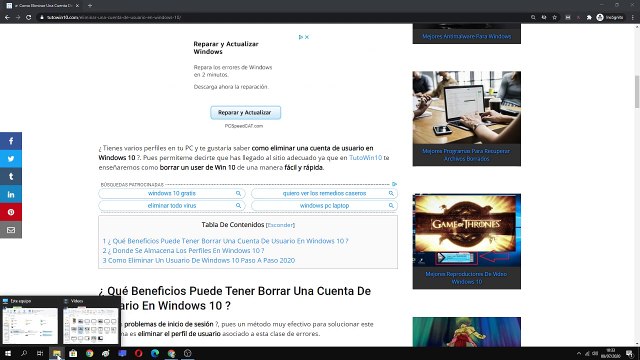Screen dimensions: 640x360
Task: Share page via Pinterest sidebar icon
Action: coord(11,212)
